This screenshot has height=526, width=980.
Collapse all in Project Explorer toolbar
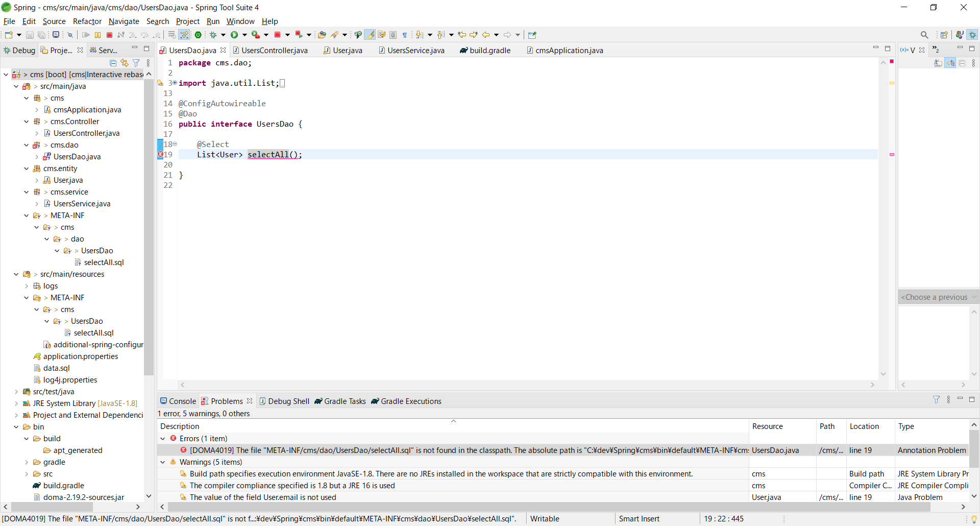pyautogui.click(x=113, y=63)
